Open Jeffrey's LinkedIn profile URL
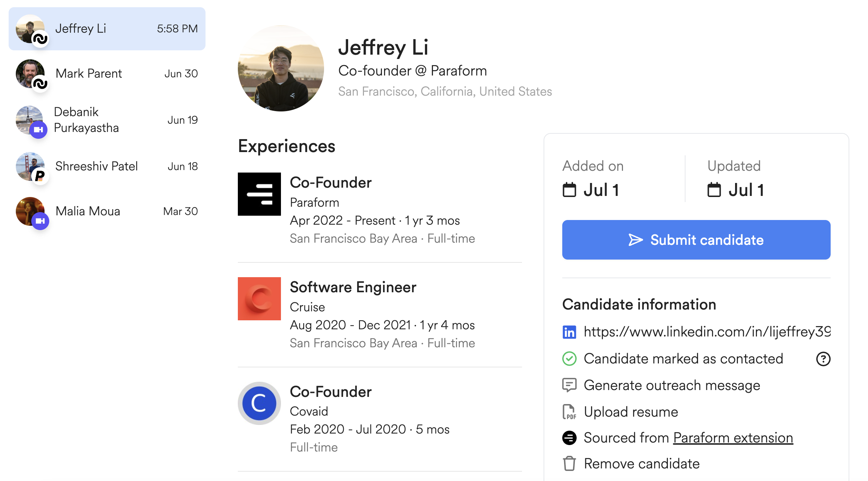Screen dimensions: 868x481 coord(707,332)
